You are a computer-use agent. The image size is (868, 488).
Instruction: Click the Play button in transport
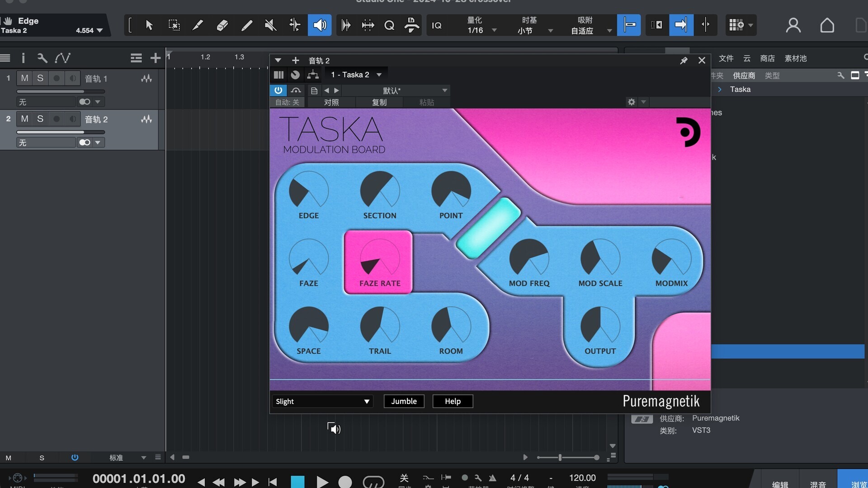322,482
